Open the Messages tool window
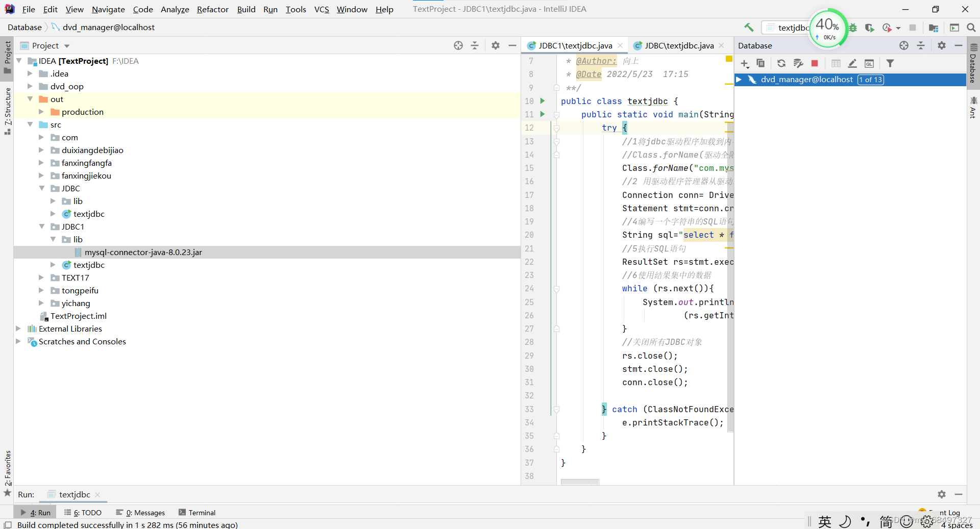The width and height of the screenshot is (980, 529). 140,513
